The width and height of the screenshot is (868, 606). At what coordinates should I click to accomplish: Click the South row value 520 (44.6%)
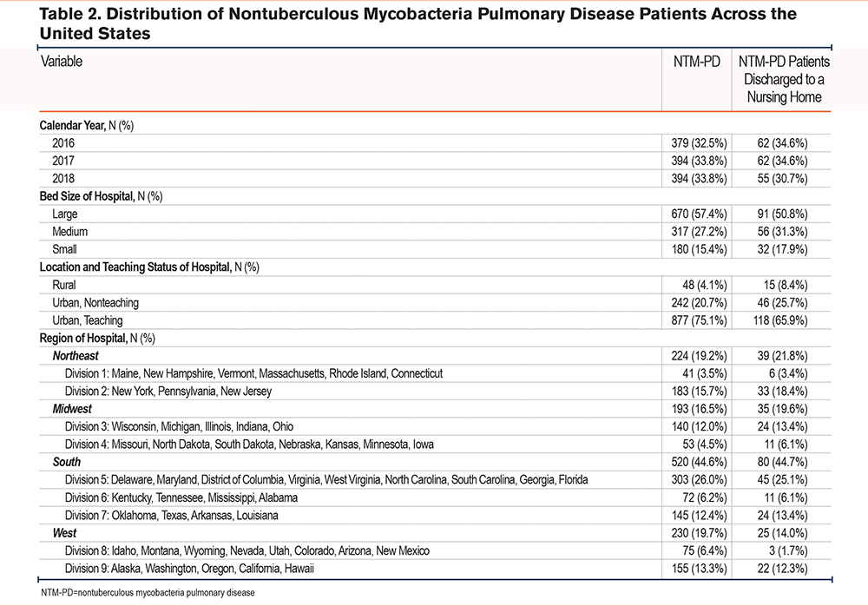(x=699, y=462)
